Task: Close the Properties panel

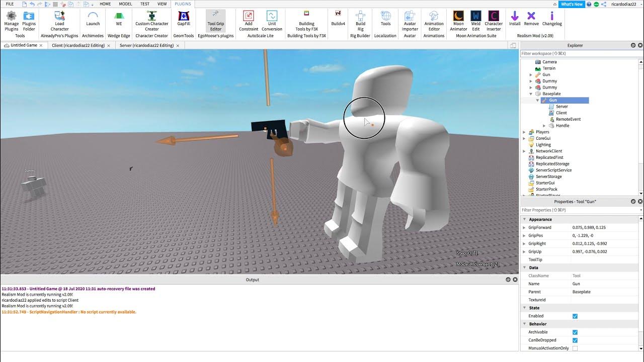Action: pyautogui.click(x=640, y=202)
